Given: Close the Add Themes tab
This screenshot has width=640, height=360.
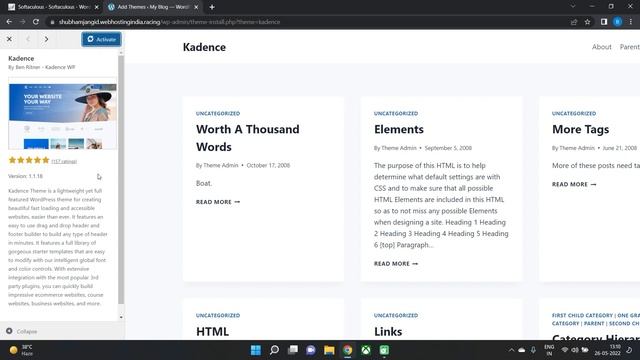Looking at the screenshot, I should tap(196, 7).
